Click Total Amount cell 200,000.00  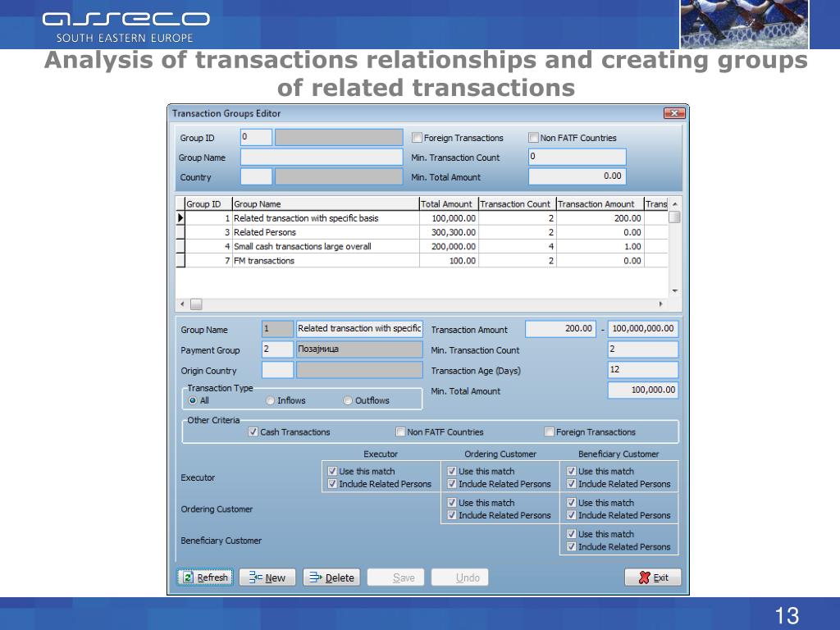449,246
